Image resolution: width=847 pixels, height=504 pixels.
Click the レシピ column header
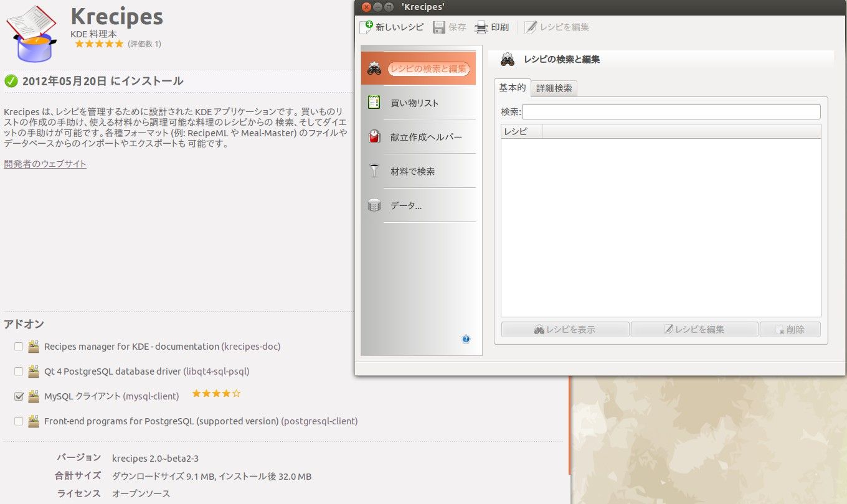point(522,131)
